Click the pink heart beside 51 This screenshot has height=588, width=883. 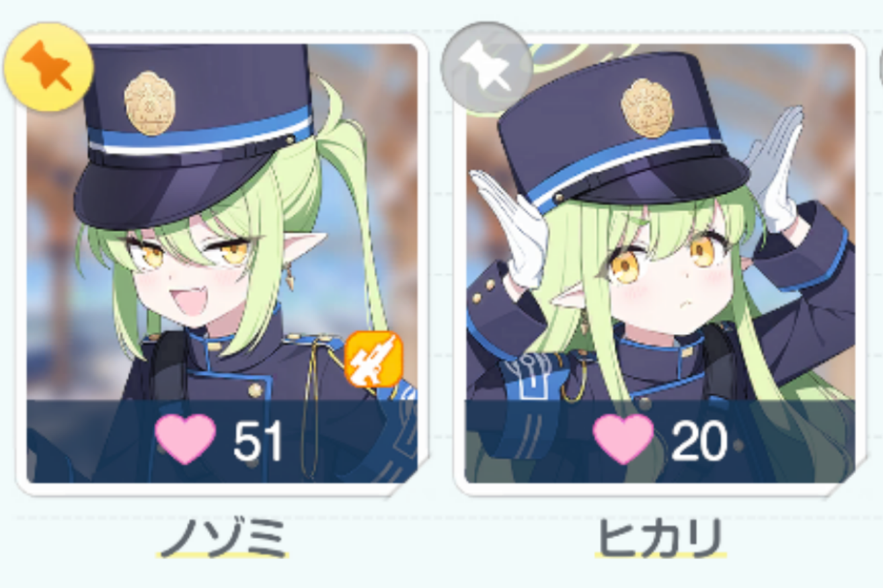coord(186,440)
